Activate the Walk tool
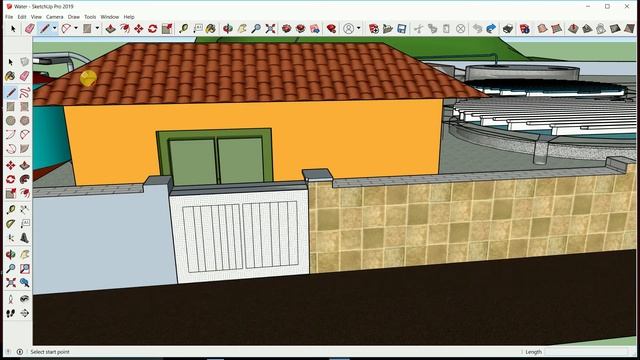Image resolution: width=640 pixels, height=360 pixels. coord(11,313)
